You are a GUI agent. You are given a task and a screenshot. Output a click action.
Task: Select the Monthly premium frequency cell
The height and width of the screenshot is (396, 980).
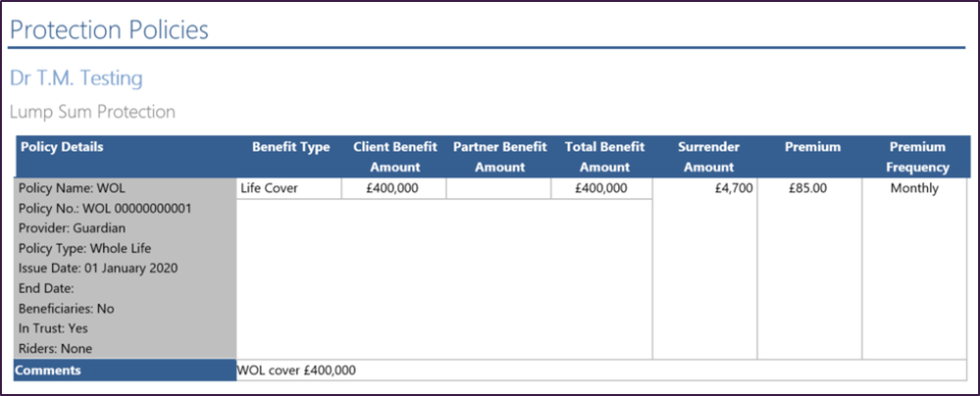click(914, 269)
